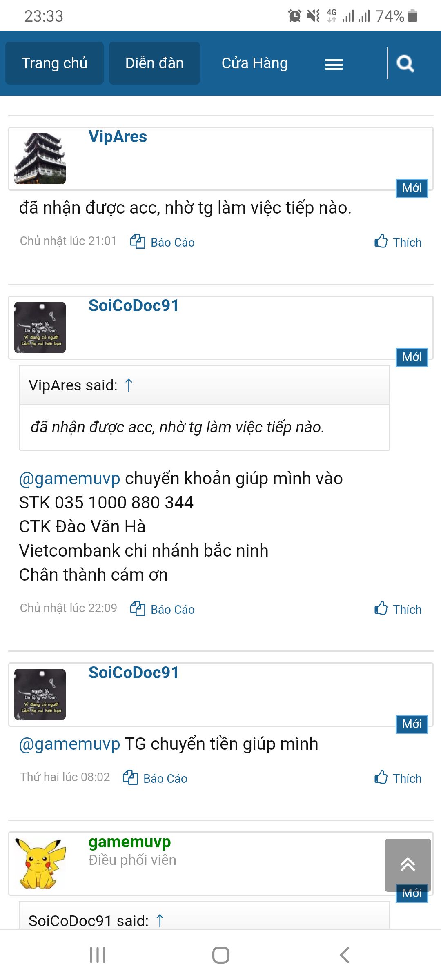Screen dimensions: 441x980
Task: Like the 22:09 SoiCoDoc91 post
Action: 398,609
